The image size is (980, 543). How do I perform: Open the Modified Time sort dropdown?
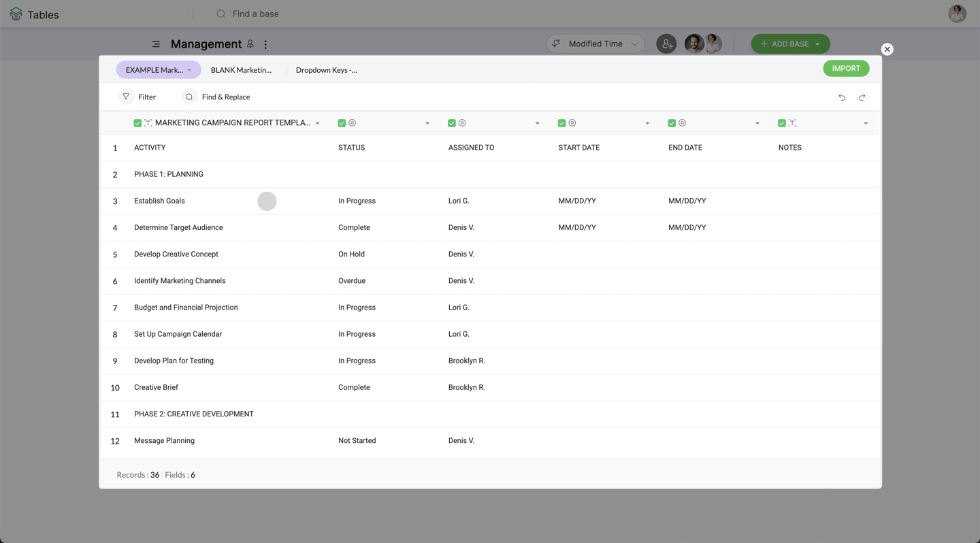pos(595,44)
